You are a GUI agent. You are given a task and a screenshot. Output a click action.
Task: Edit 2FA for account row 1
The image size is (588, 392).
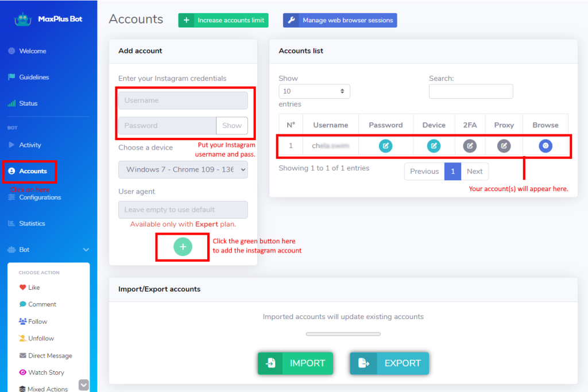pos(470,146)
